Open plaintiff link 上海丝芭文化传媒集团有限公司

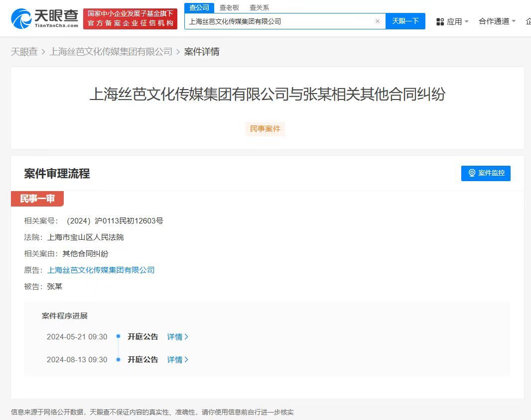tap(101, 270)
